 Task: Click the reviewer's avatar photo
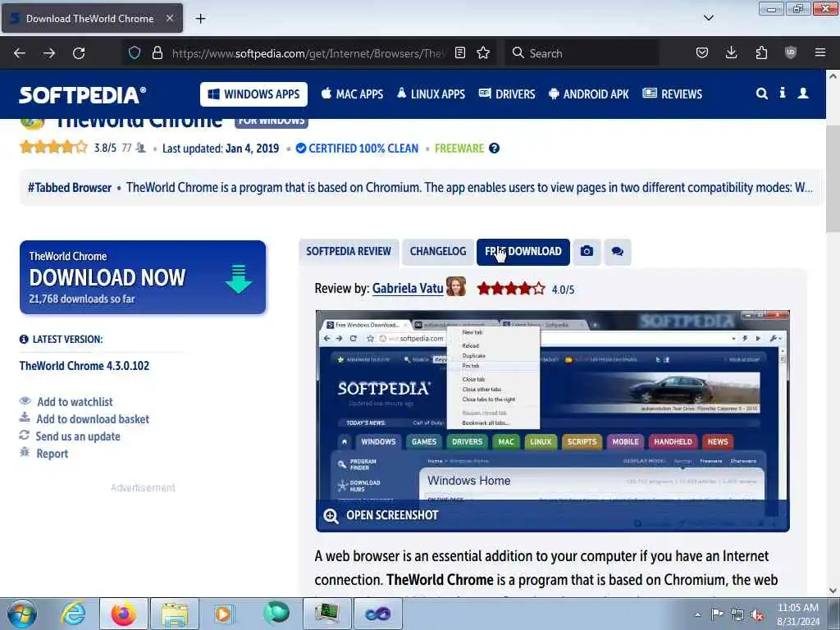coord(456,286)
